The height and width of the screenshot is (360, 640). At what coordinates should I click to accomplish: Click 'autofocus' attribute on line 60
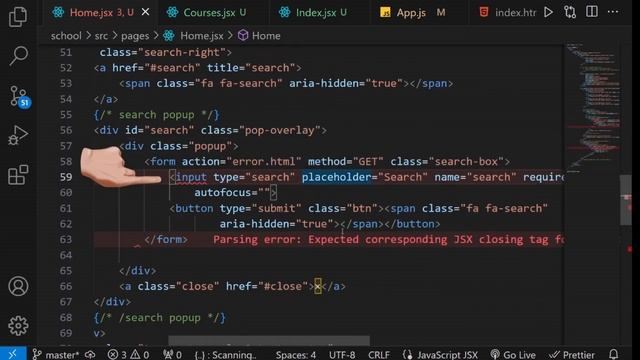click(223, 193)
